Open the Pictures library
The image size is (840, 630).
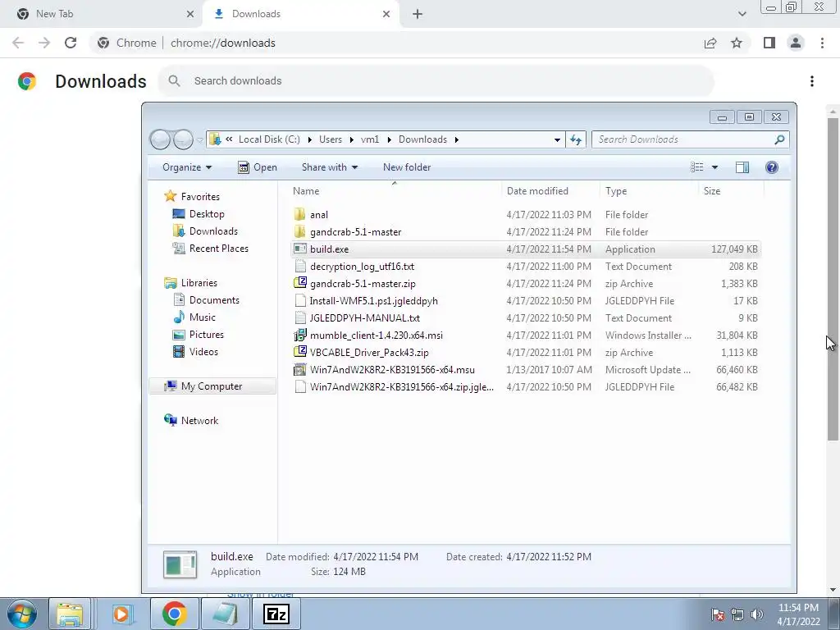(x=199, y=335)
